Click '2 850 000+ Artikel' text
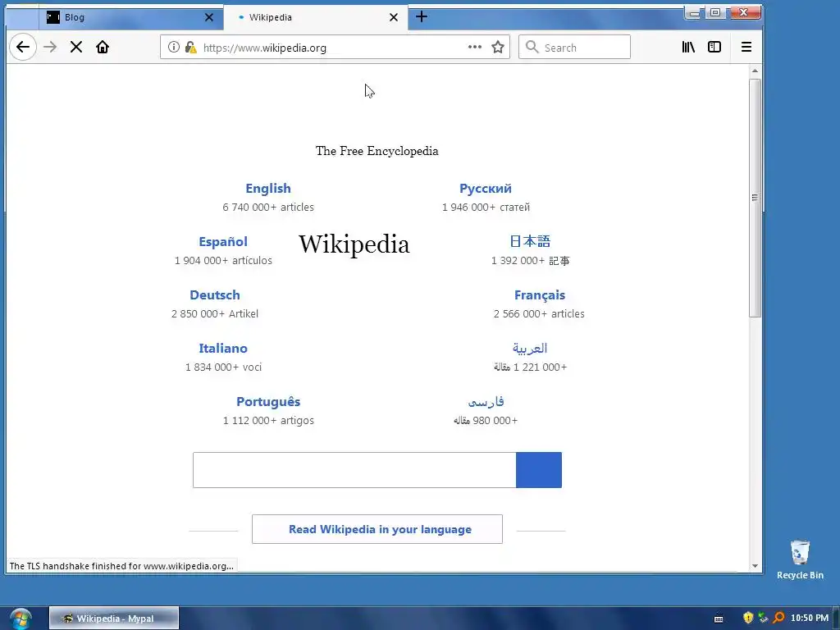Image resolution: width=840 pixels, height=630 pixels. click(215, 314)
